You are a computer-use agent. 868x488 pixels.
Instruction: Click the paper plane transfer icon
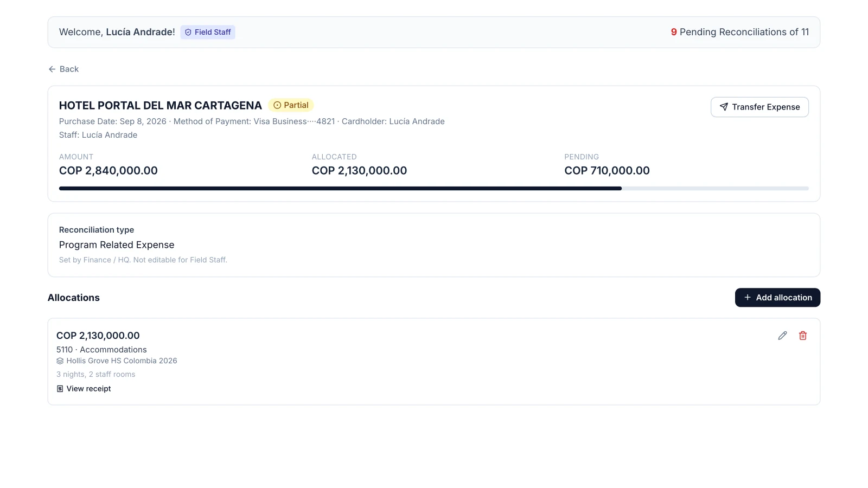[724, 107]
